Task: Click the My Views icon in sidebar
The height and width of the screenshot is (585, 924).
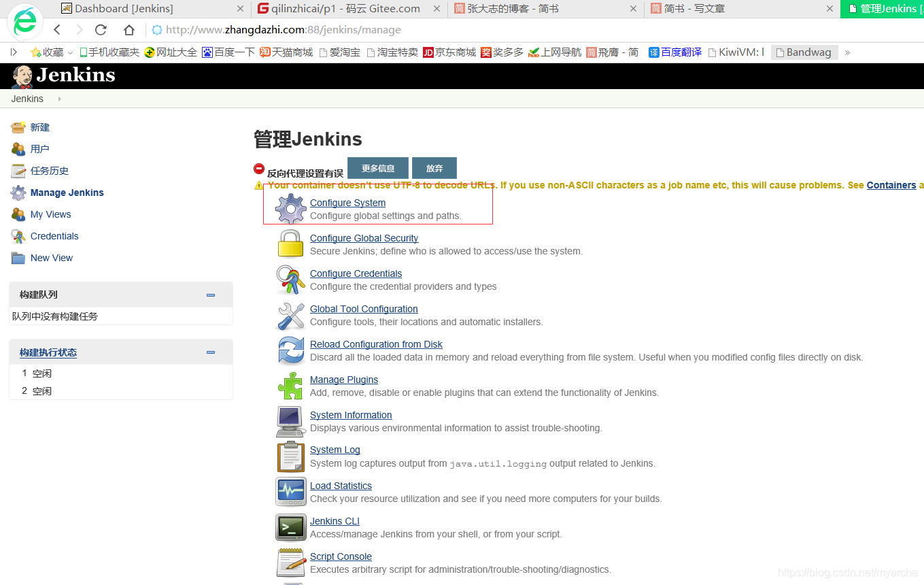Action: click(x=18, y=214)
